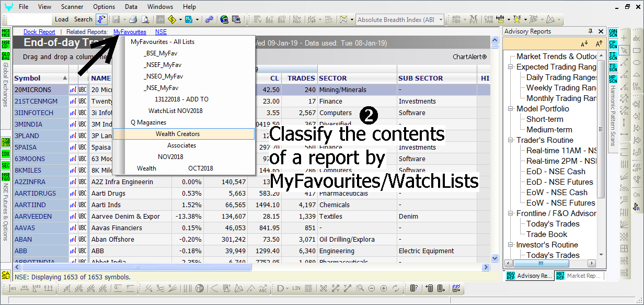Collapse the Investor's Routine tree node

[x=510, y=245]
